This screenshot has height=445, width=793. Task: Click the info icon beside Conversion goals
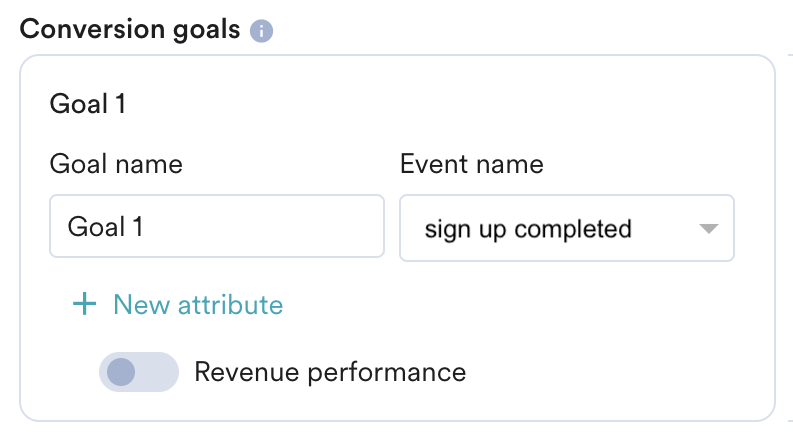tap(261, 31)
